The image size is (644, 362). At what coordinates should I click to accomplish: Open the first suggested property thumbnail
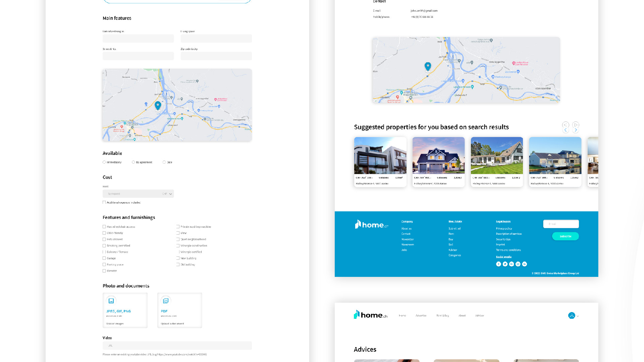[x=380, y=156]
